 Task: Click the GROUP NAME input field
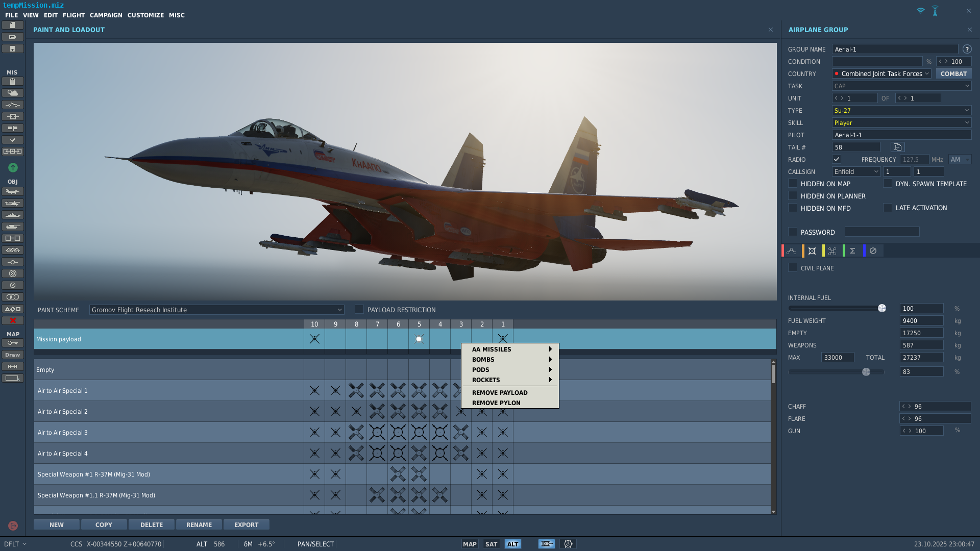(895, 49)
